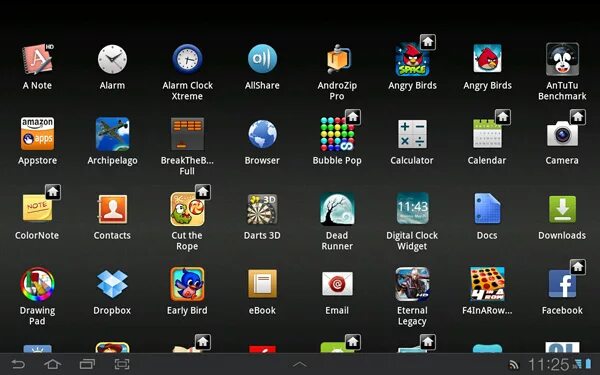
Task: Open the ColorNote app
Action: (37, 208)
